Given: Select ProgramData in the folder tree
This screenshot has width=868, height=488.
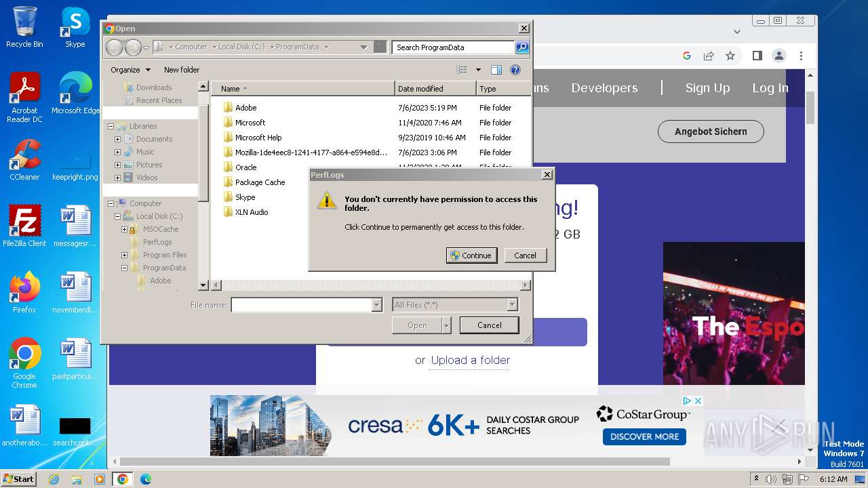Looking at the screenshot, I should (x=157, y=268).
